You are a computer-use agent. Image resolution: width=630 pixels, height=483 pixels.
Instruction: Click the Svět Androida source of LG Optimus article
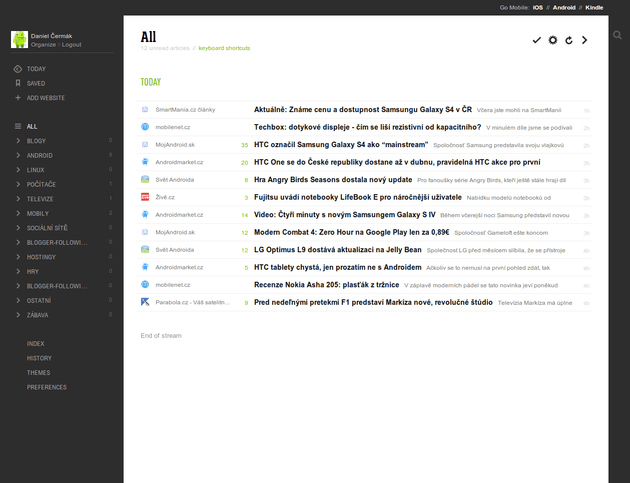(175, 250)
